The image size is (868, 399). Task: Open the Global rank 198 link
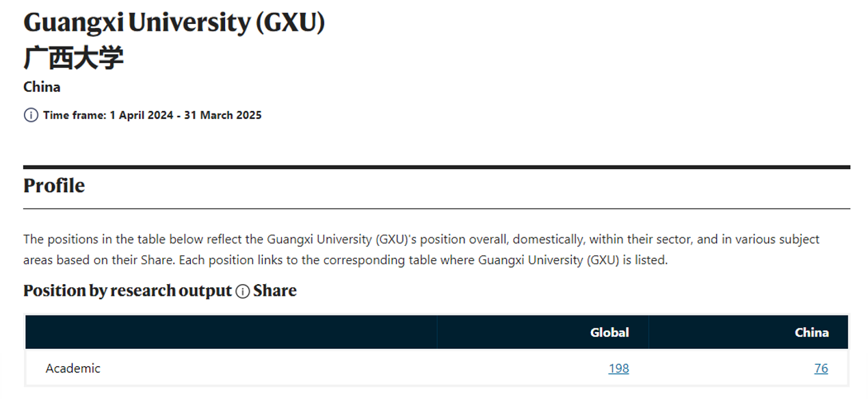[618, 368]
